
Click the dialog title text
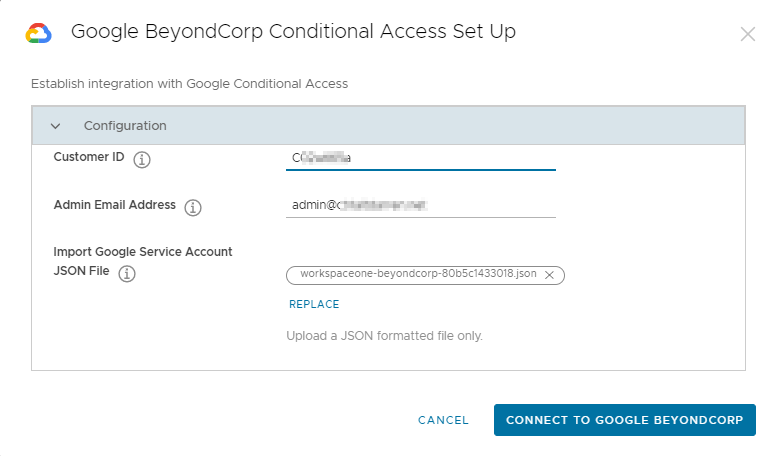pyautogui.click(x=293, y=32)
